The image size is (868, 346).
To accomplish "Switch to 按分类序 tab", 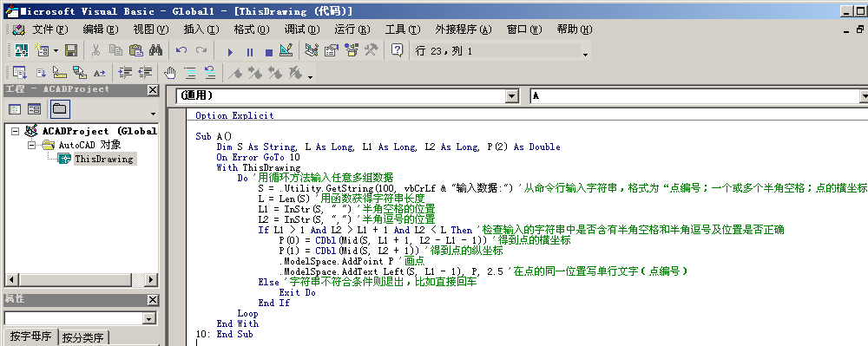I will click(x=83, y=337).
